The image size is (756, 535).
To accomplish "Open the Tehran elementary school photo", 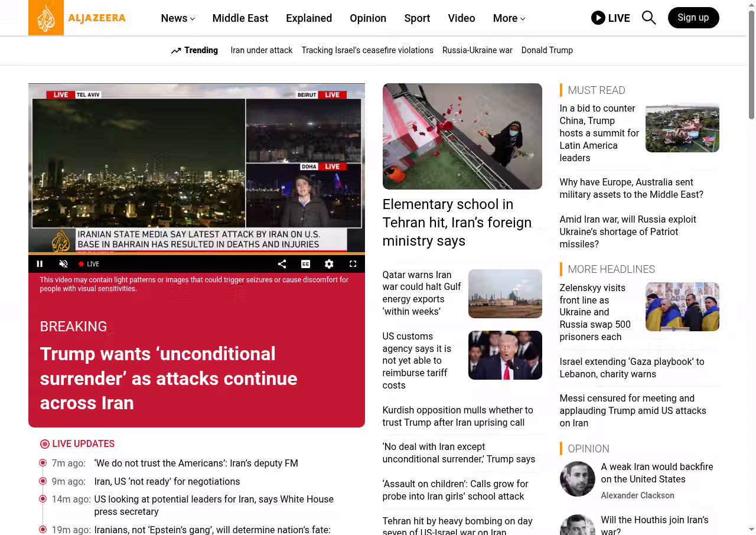I will [462, 136].
